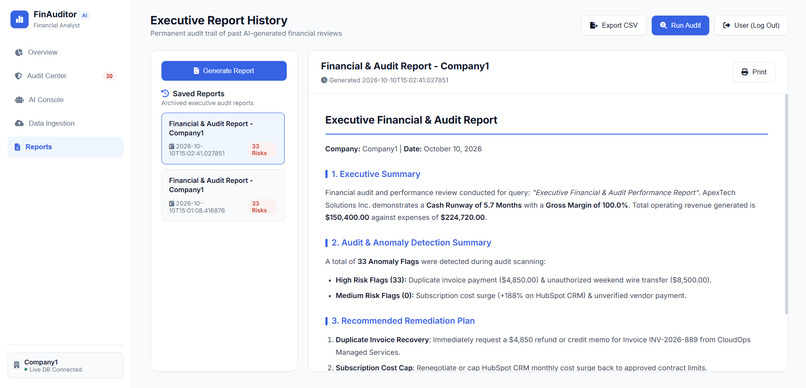Click the FinAuditor bar chart logo
806x388 pixels.
point(20,19)
